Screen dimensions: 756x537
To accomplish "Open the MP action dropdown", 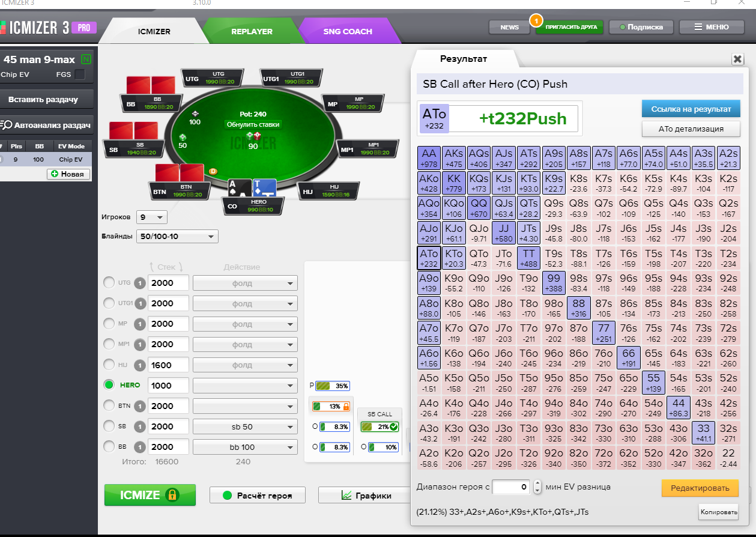I will click(245, 324).
